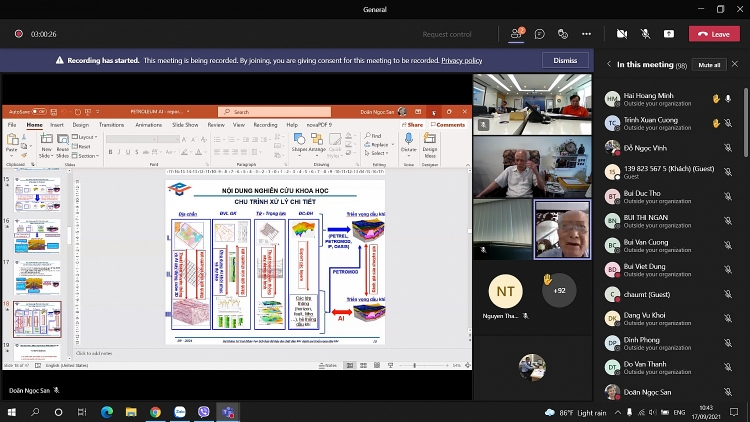Click the Viber icon in the taskbar
Viewport: 750px width, 422px height.
click(x=204, y=411)
